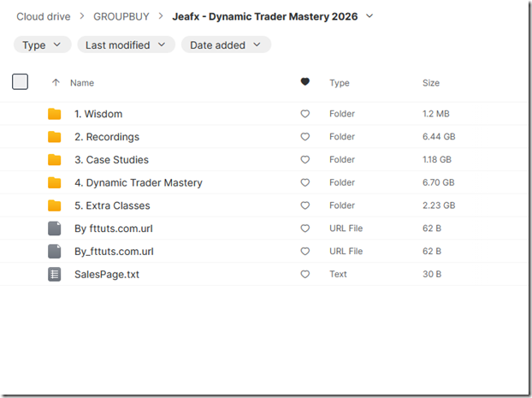This screenshot has height=398, width=532.
Task: Go to GROUPBUY breadcrumb
Action: (121, 16)
